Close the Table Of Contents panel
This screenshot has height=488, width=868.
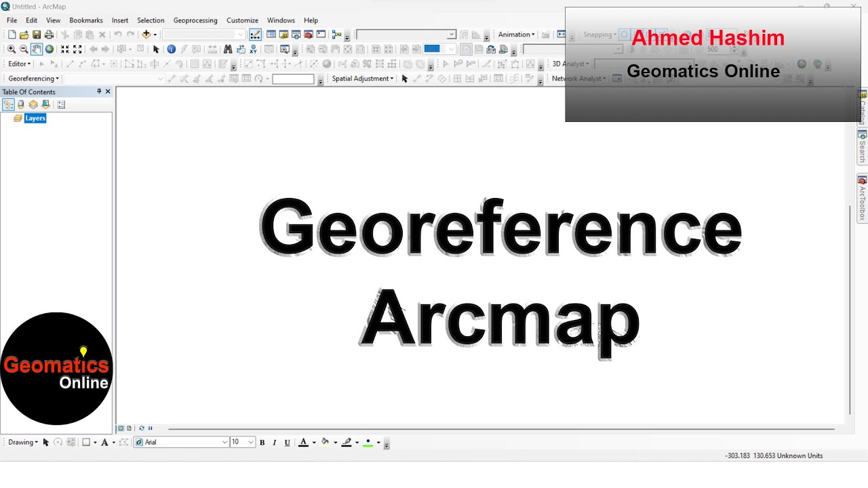[x=108, y=91]
